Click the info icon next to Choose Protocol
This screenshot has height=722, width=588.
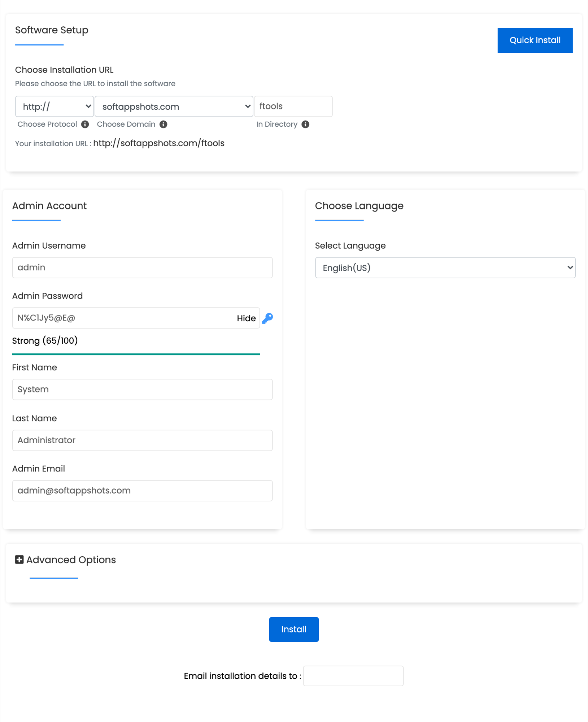click(x=85, y=124)
